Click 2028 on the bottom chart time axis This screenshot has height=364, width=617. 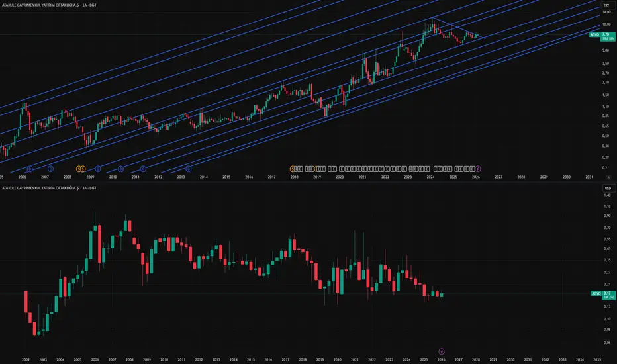click(476, 359)
